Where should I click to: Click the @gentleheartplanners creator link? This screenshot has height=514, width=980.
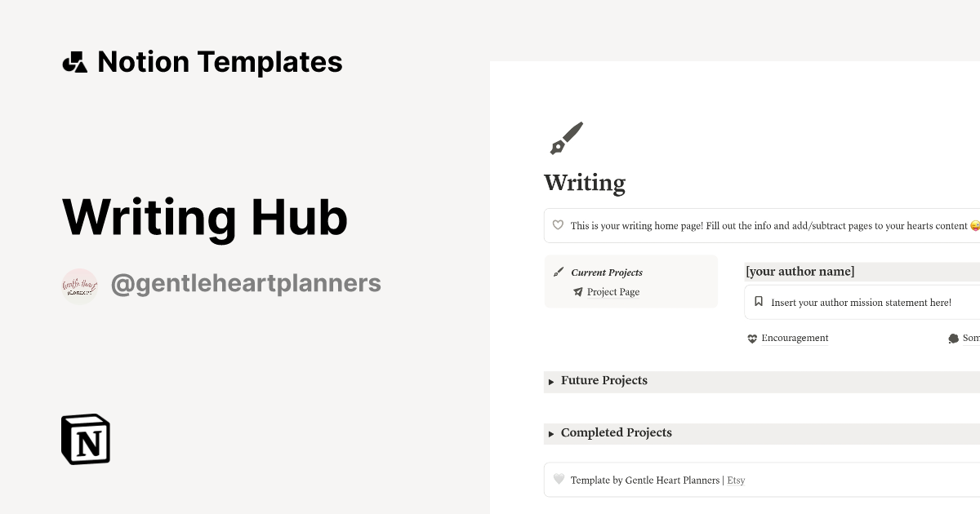246,282
